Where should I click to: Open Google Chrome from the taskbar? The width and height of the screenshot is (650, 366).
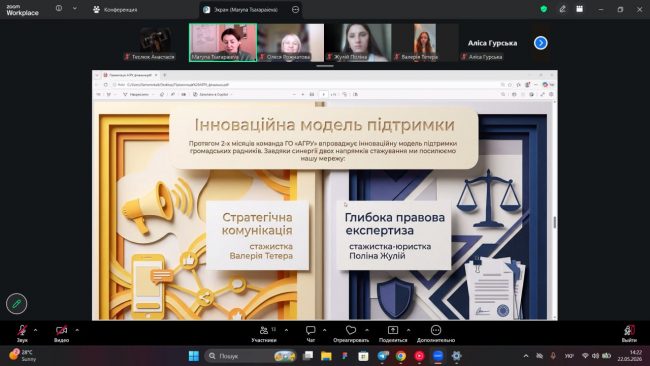400,356
